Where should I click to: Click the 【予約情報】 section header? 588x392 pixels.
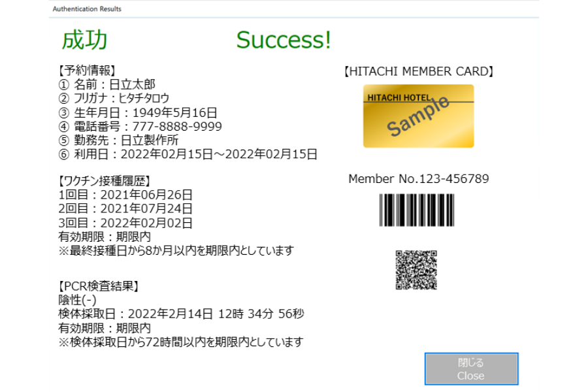click(88, 70)
